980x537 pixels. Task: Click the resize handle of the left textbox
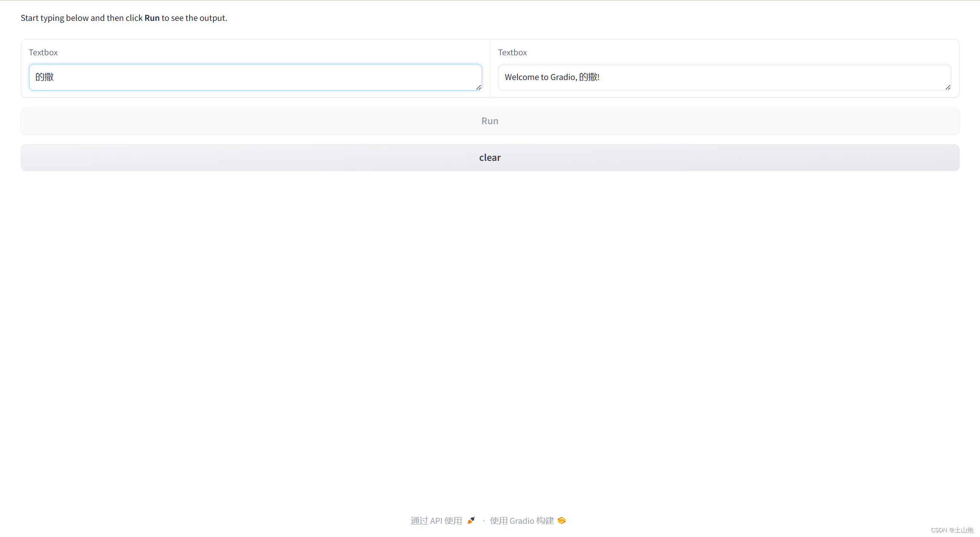point(479,88)
